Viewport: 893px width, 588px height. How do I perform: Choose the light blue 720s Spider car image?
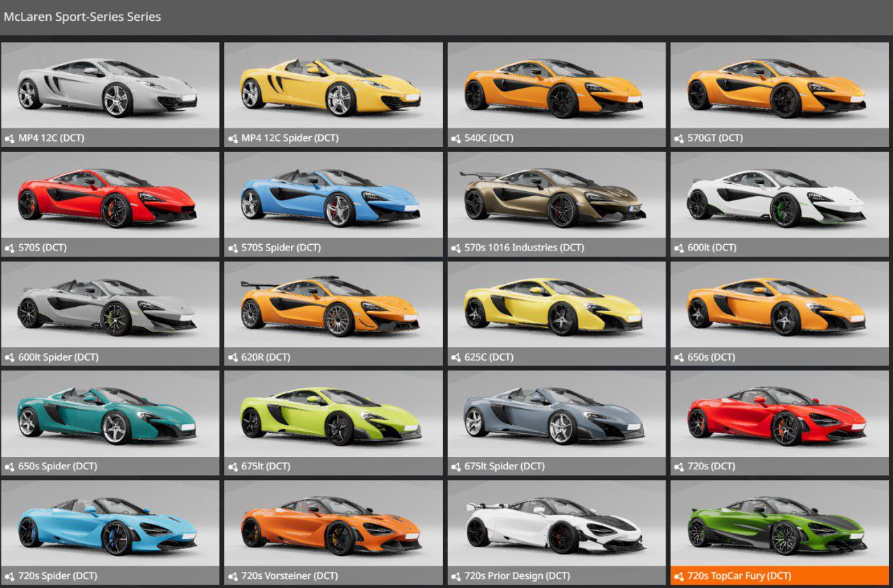pos(110,525)
